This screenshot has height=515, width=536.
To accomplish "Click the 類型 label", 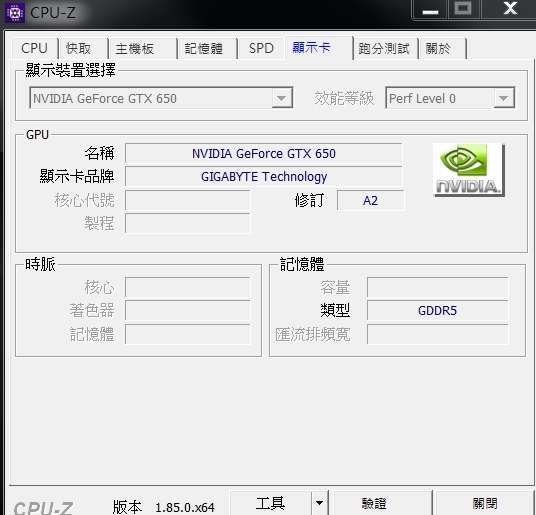I will click(335, 310).
